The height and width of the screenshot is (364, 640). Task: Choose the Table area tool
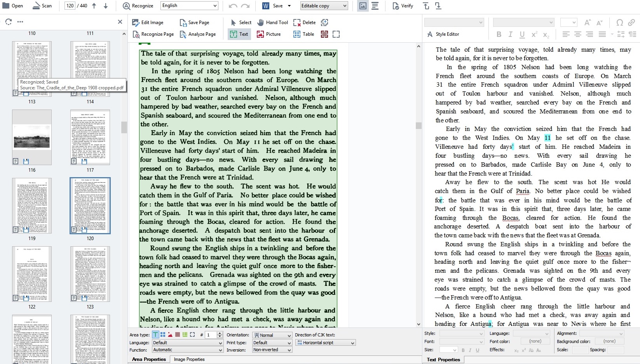coord(304,34)
